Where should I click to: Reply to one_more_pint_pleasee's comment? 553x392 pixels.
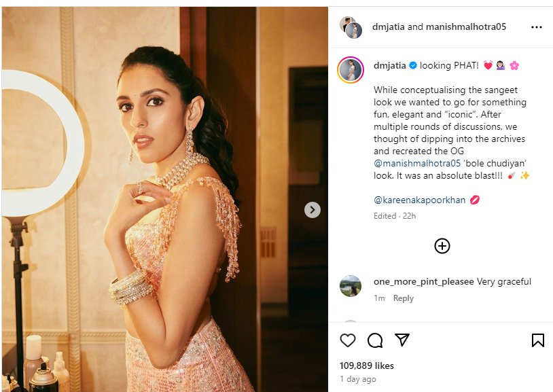tap(403, 298)
